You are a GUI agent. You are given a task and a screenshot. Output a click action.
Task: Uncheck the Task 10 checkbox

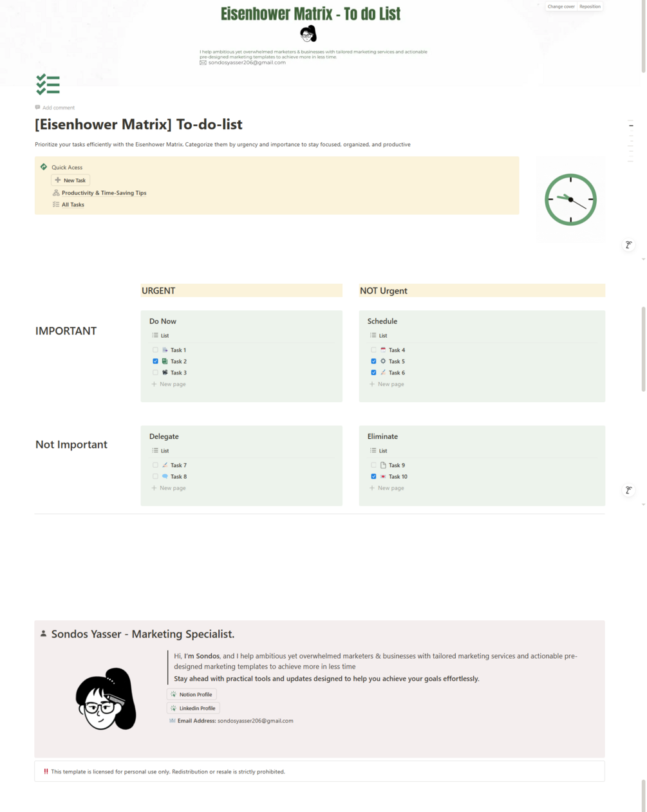pyautogui.click(x=373, y=476)
